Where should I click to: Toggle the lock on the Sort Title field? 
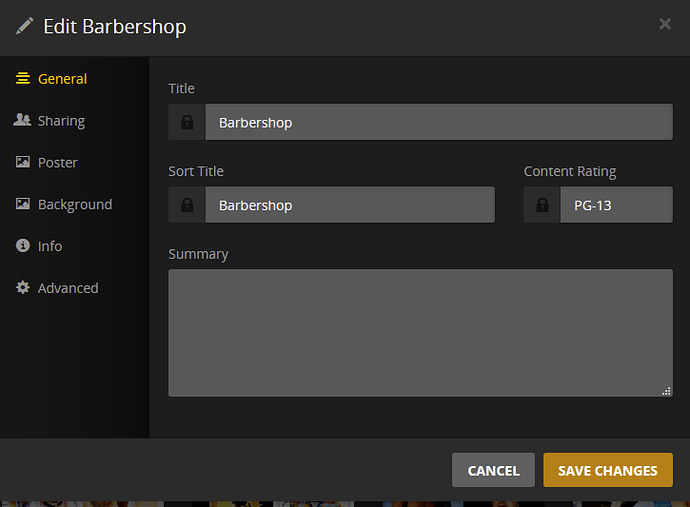[x=187, y=205]
